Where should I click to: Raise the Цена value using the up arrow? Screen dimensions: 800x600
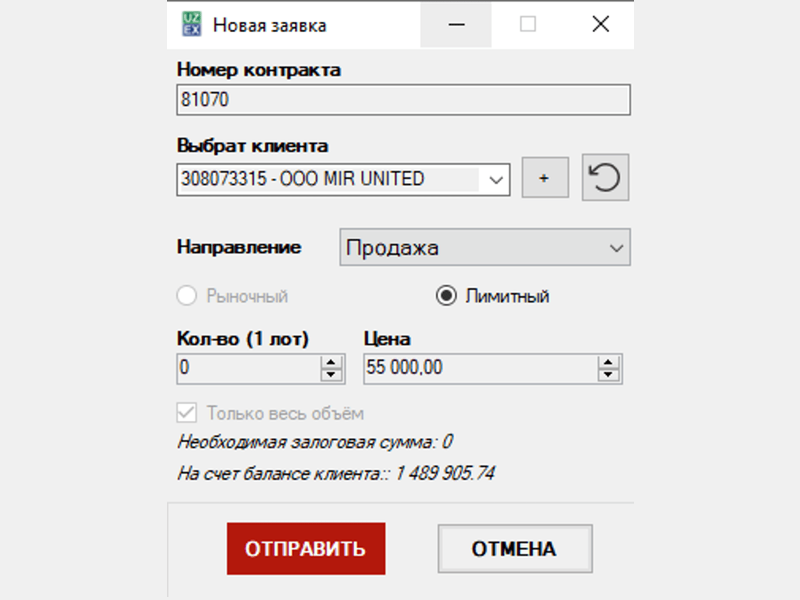coord(608,363)
